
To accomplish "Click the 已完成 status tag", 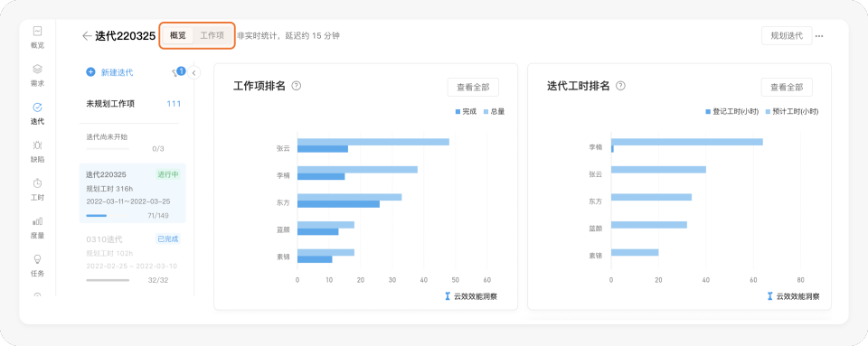I will [x=168, y=239].
